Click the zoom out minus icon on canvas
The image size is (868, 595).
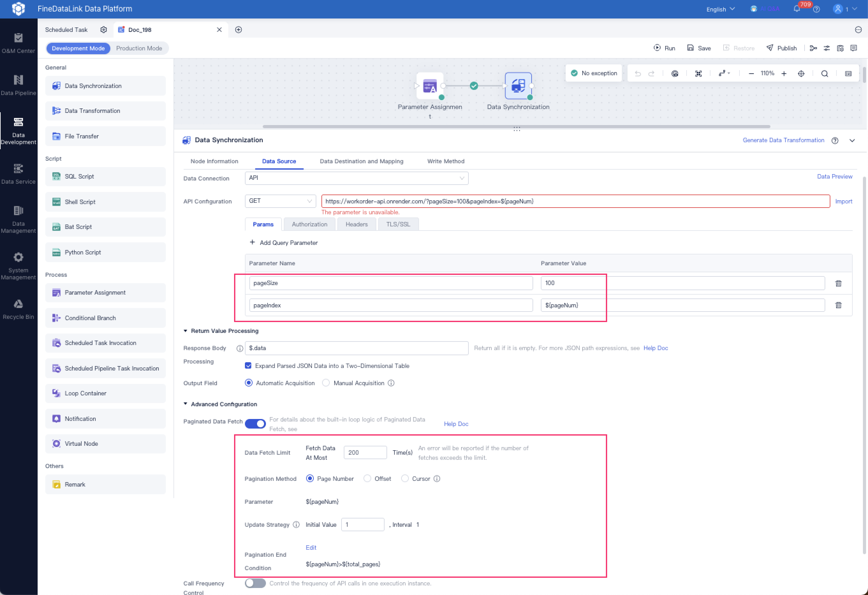tap(751, 74)
